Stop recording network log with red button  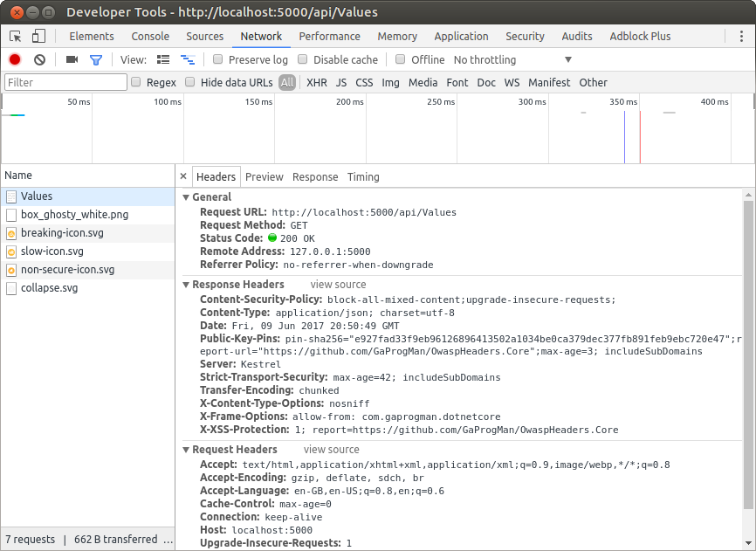pos(15,59)
